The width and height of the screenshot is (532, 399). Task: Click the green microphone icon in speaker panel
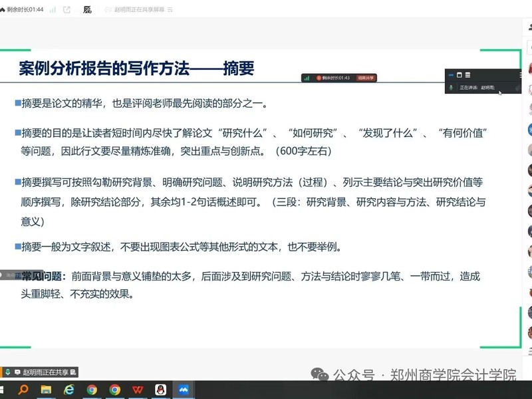click(452, 88)
